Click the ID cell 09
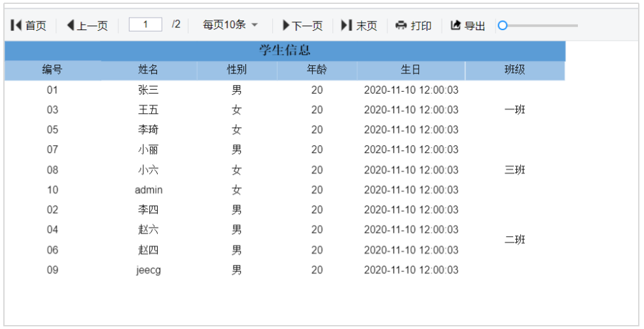The width and height of the screenshot is (644, 329). 52,270
